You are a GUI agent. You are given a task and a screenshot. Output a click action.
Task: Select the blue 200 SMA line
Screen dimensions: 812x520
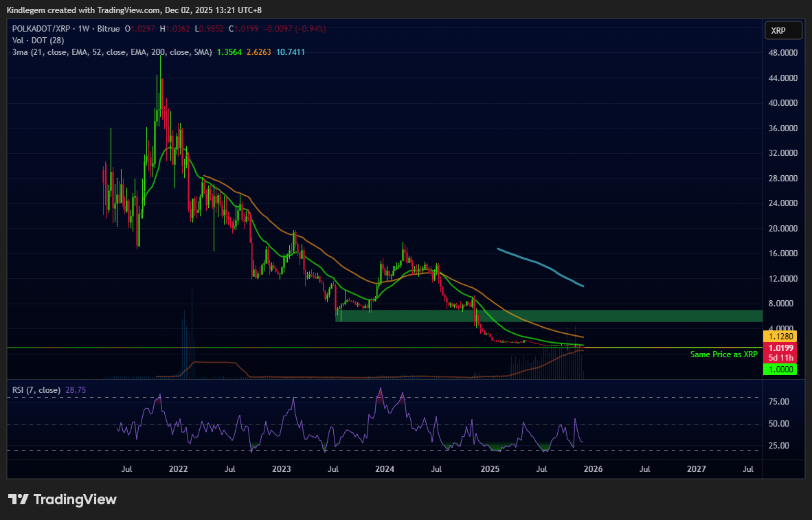click(541, 266)
